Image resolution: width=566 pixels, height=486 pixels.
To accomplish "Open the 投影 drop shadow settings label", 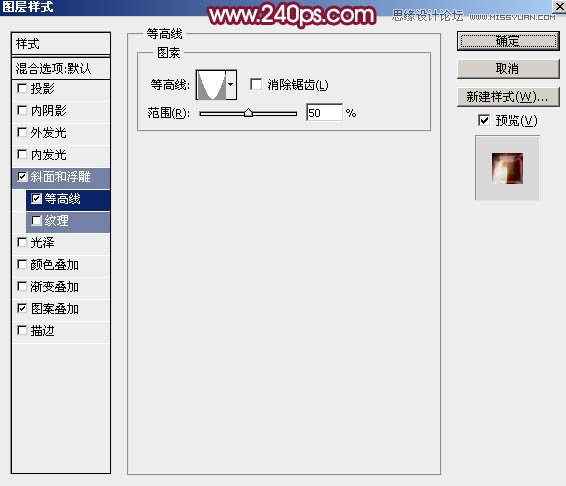I will (42, 88).
